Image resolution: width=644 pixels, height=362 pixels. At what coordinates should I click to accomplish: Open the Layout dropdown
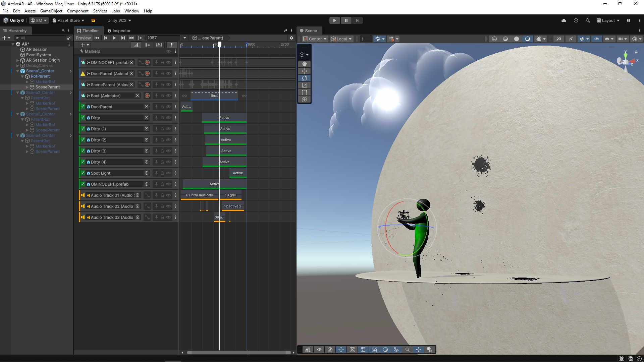click(608, 20)
